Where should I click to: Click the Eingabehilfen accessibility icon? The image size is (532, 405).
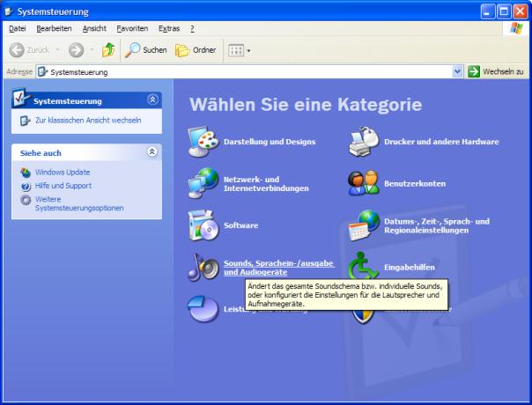click(364, 267)
